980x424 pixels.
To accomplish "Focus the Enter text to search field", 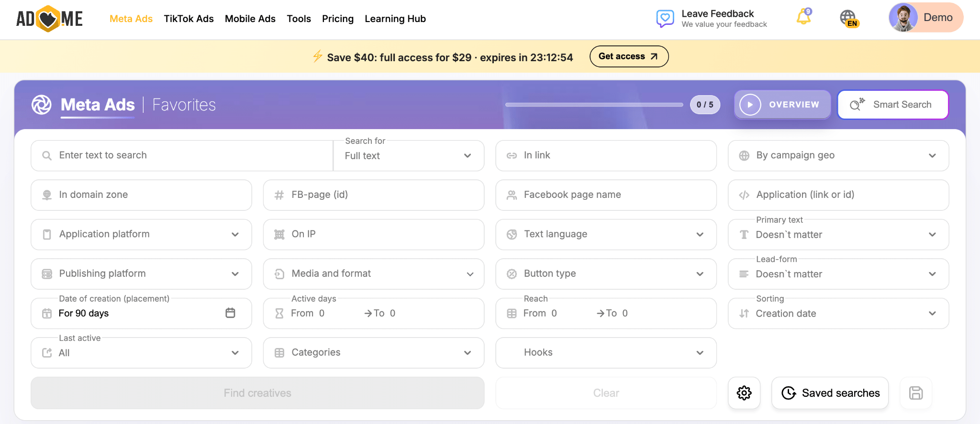I will (x=182, y=155).
